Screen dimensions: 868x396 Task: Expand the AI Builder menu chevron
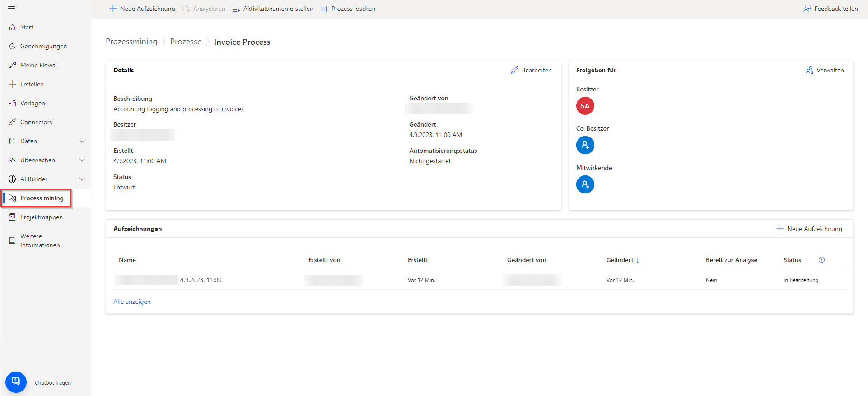[x=82, y=179]
